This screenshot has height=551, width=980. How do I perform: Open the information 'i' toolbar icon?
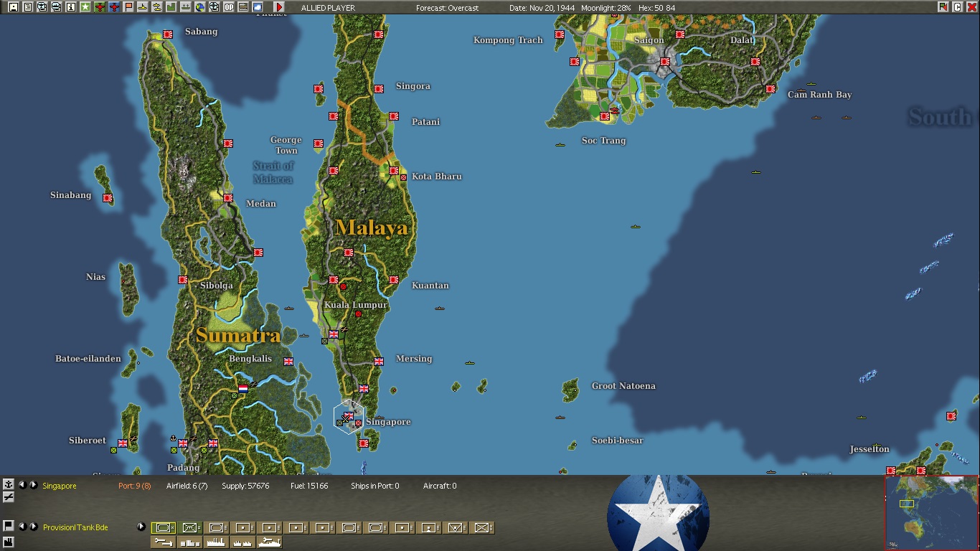(x=70, y=7)
